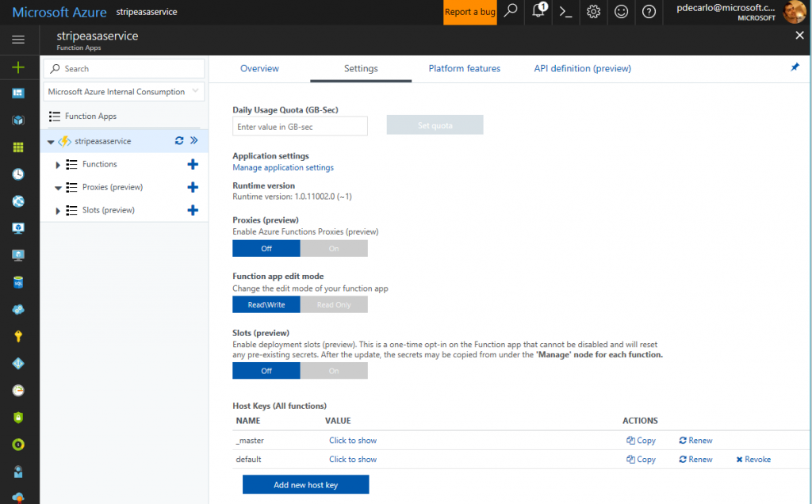Click the green shield Security Center icon
This screenshot has height=504, width=812.
(x=18, y=418)
